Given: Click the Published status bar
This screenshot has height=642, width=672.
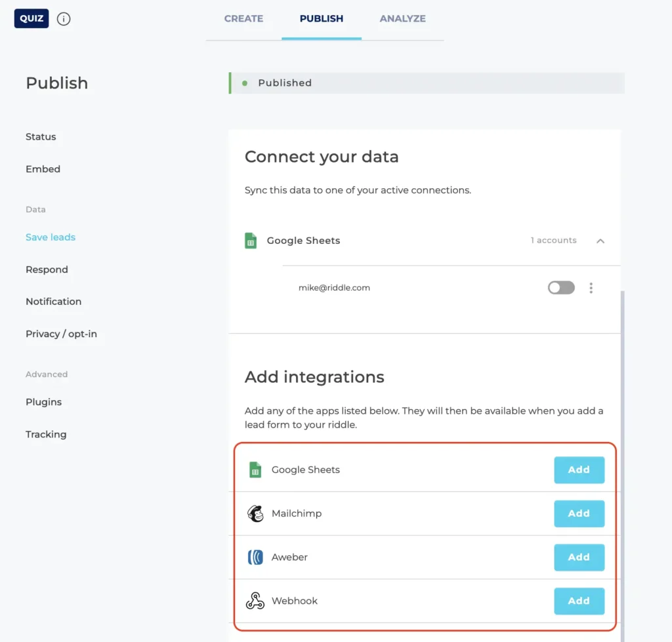Looking at the screenshot, I should pos(427,83).
